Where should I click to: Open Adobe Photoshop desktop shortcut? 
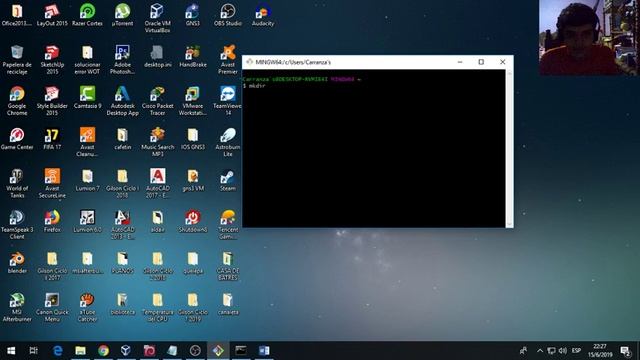coord(122,60)
